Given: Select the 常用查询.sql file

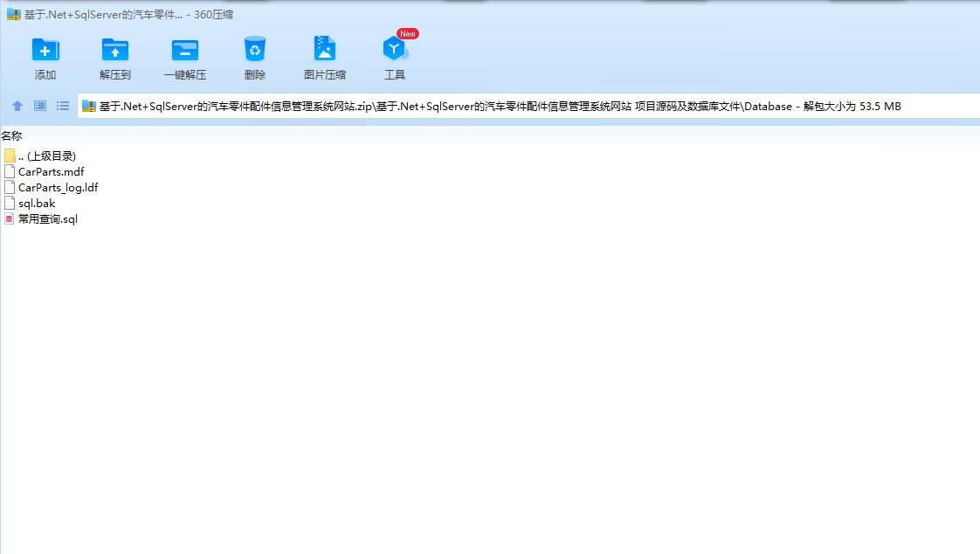Looking at the screenshot, I should tap(41, 218).
